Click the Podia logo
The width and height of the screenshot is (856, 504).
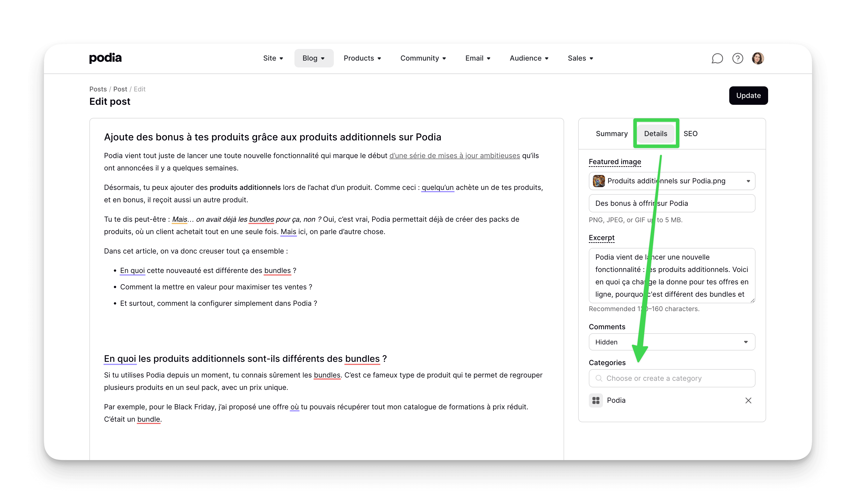[x=105, y=58]
